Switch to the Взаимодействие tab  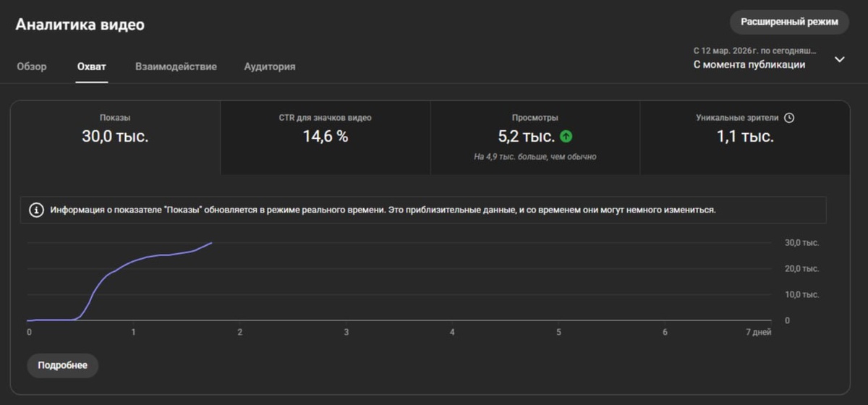(176, 67)
